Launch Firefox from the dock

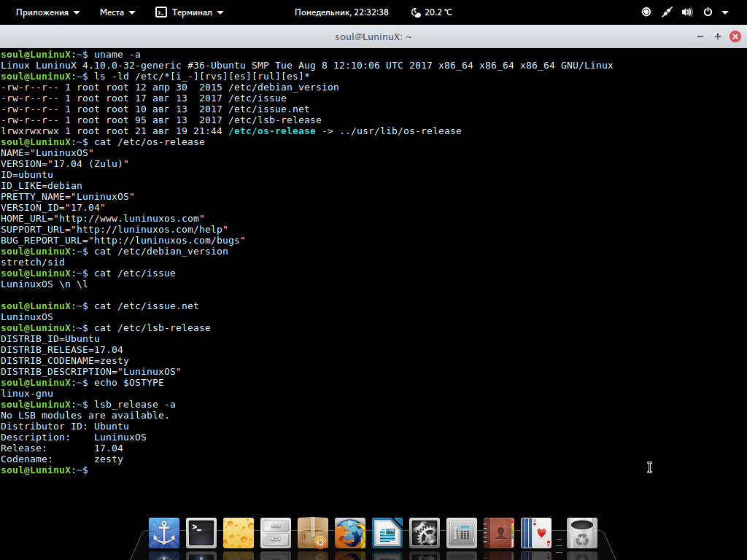(x=349, y=533)
